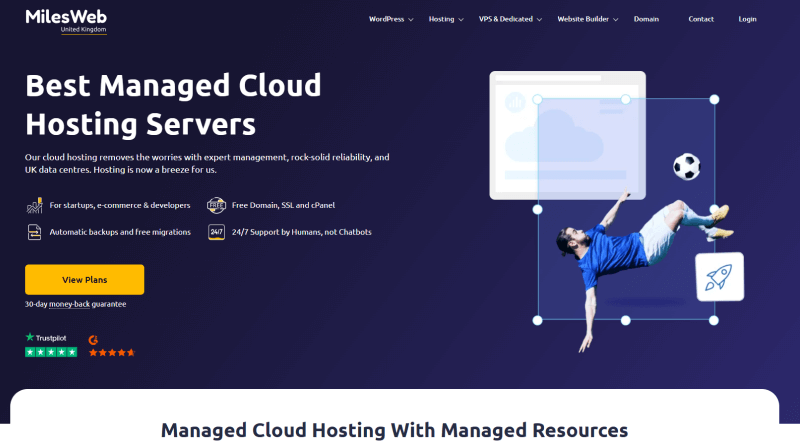The height and width of the screenshot is (445, 800).
Task: Click the automatic backups migration icon
Action: (x=35, y=232)
